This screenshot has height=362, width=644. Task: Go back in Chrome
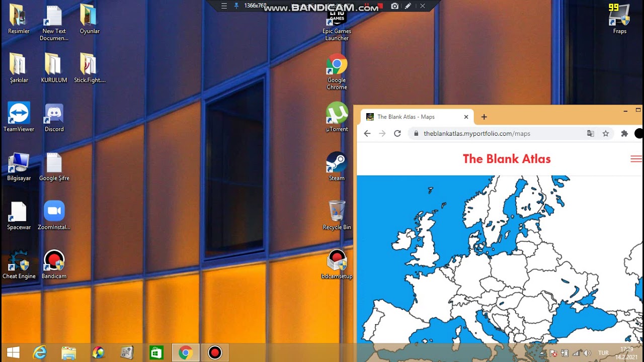click(x=367, y=133)
